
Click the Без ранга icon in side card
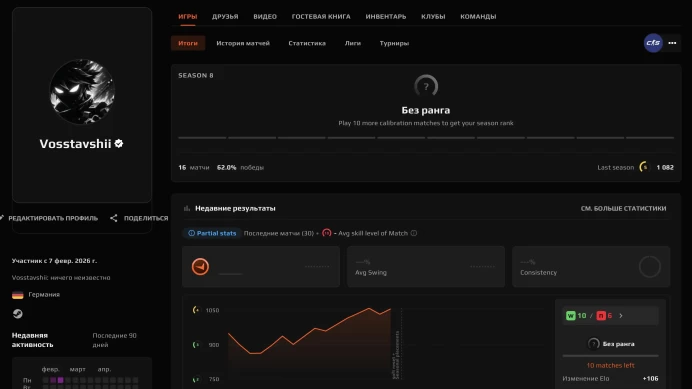click(x=594, y=344)
